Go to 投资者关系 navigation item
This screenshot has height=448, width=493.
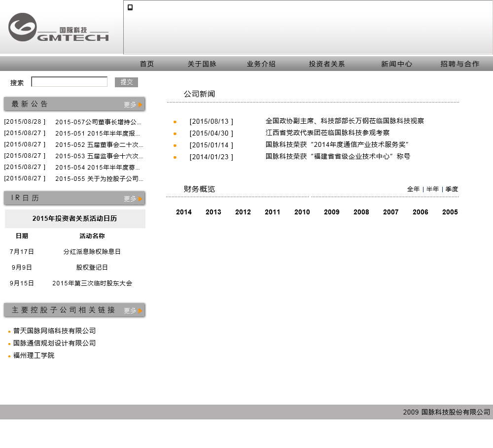tap(327, 64)
